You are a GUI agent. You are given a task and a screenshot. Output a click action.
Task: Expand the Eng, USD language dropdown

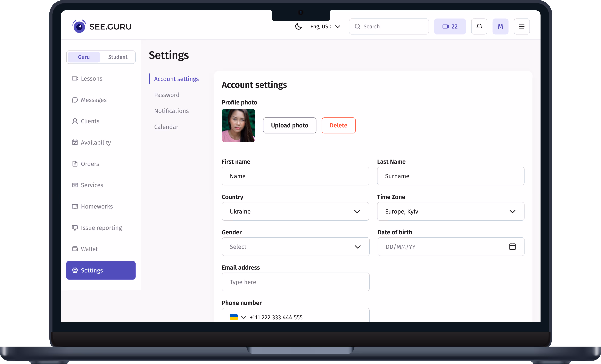coord(325,26)
